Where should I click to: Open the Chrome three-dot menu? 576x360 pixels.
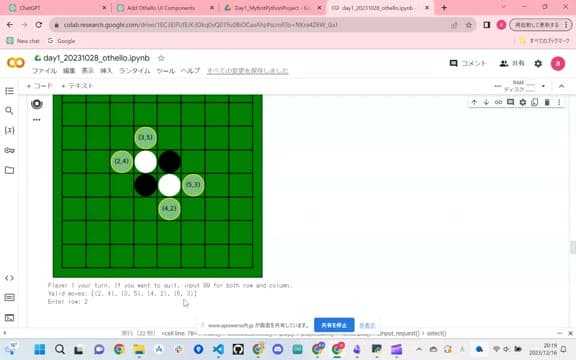(x=566, y=25)
